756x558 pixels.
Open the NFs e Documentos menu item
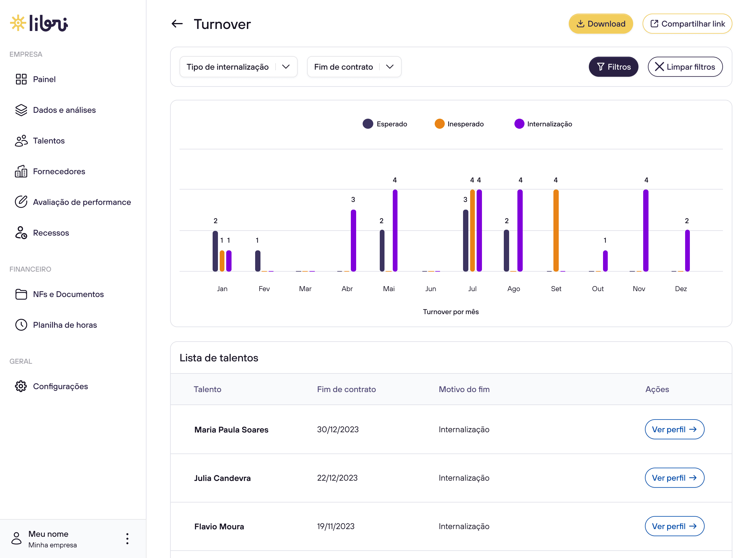(68, 294)
